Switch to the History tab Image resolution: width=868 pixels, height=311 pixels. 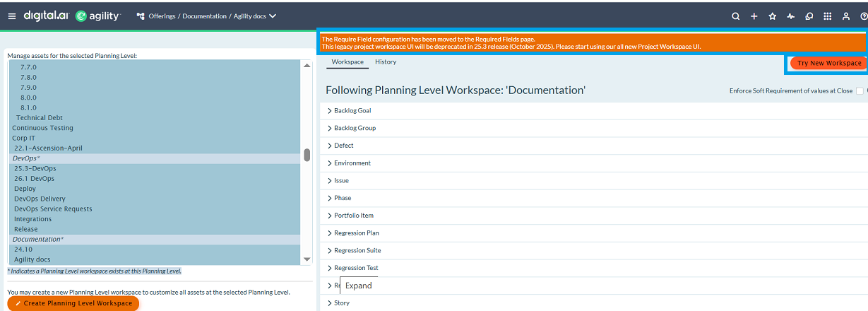(x=386, y=62)
